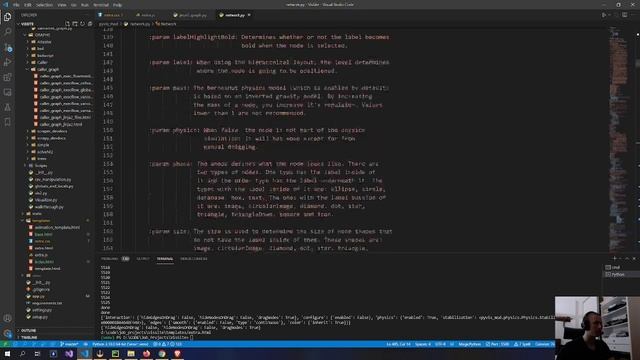Open the Accounts icon in activity bar
This screenshot has height=360, width=640.
(7, 318)
